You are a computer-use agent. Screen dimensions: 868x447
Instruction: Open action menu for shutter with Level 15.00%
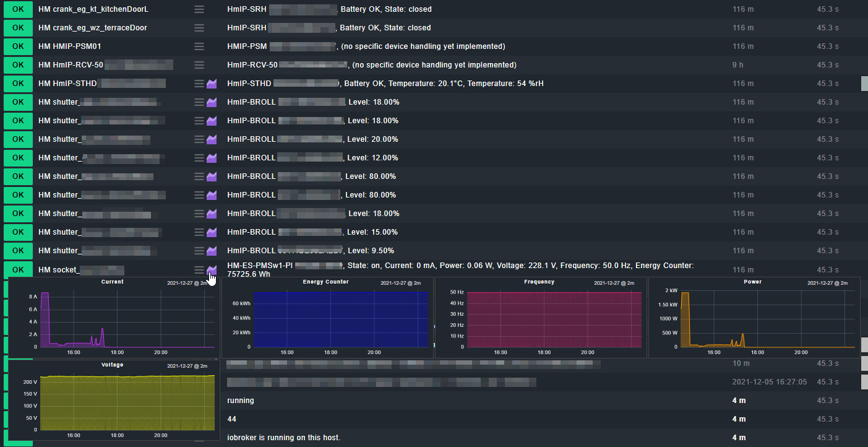click(199, 232)
